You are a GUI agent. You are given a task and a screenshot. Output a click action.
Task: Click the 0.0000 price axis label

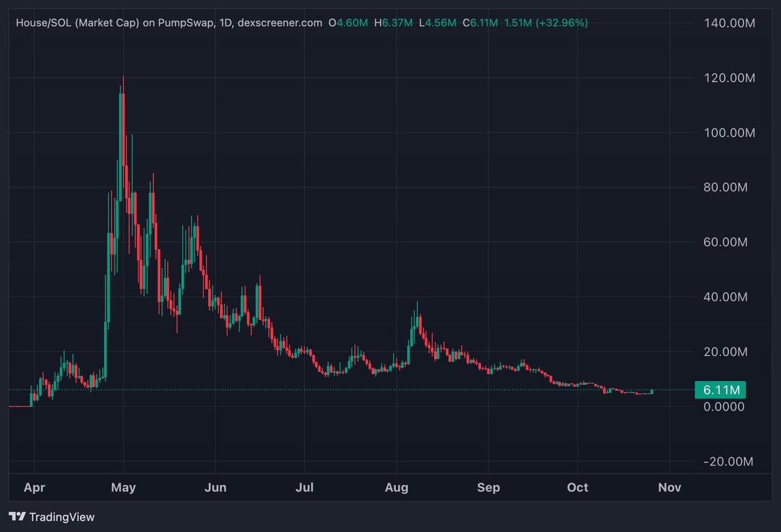point(724,406)
